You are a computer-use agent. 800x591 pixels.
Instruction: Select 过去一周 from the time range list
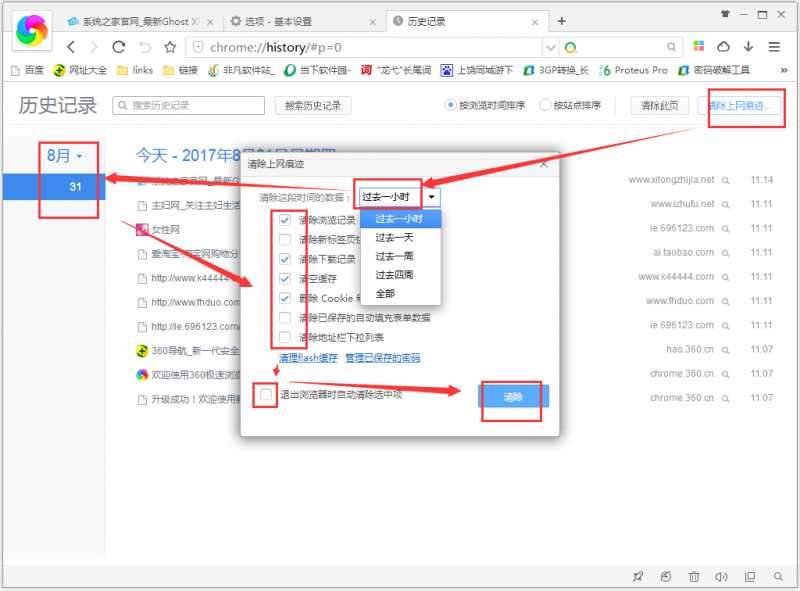394,256
